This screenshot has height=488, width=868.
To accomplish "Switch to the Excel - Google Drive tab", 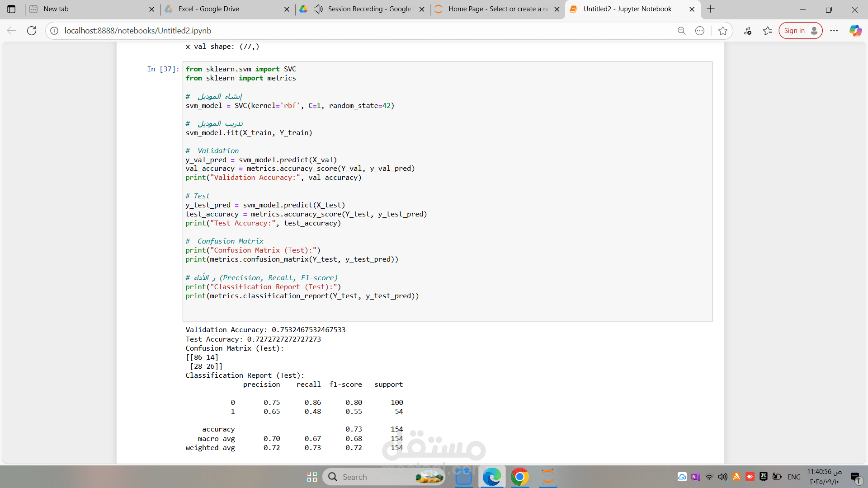I will [208, 9].
